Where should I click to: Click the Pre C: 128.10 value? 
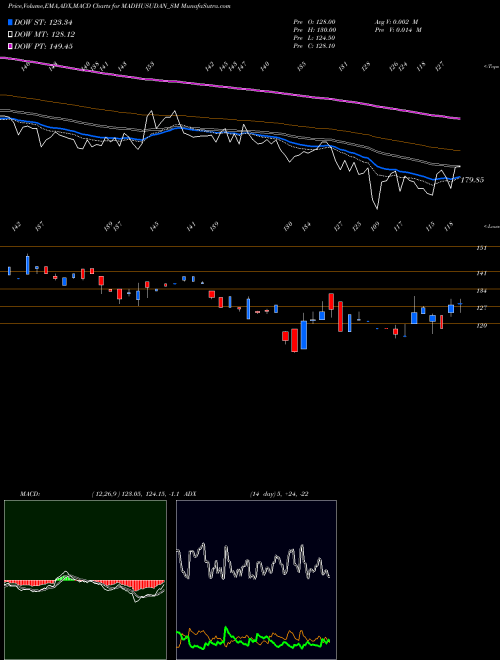(x=314, y=46)
